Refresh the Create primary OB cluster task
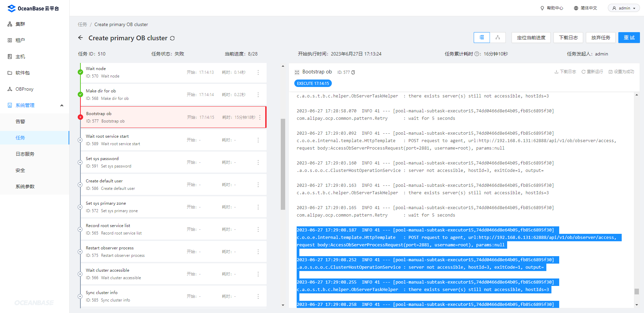This screenshot has width=644, height=313. click(x=172, y=38)
